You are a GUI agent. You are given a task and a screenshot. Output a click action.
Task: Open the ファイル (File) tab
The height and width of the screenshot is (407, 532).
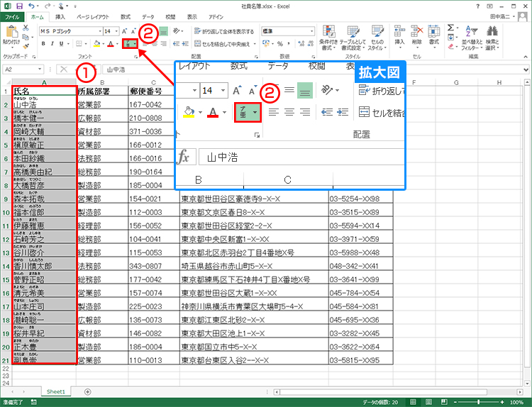pos(13,16)
